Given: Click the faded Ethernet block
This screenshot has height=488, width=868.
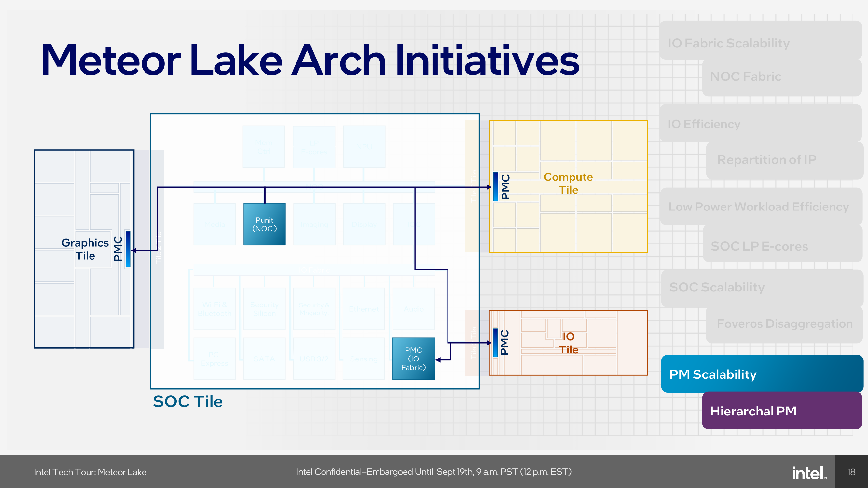Looking at the screenshot, I should coord(364,309).
